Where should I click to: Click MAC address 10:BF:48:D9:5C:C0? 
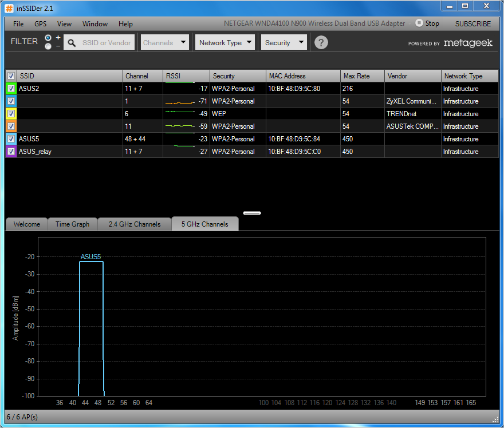294,151
